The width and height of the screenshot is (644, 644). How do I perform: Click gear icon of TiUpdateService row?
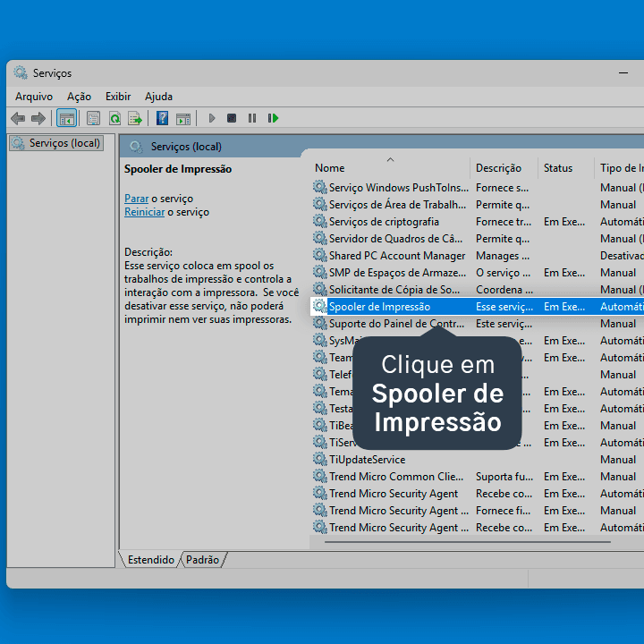319,459
